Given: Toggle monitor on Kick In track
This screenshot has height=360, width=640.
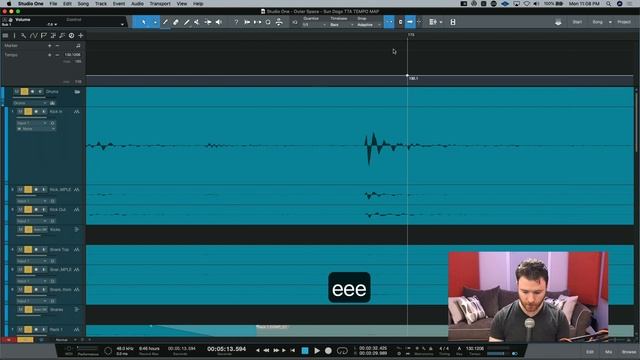Looking at the screenshot, I should pyautogui.click(x=44, y=111).
